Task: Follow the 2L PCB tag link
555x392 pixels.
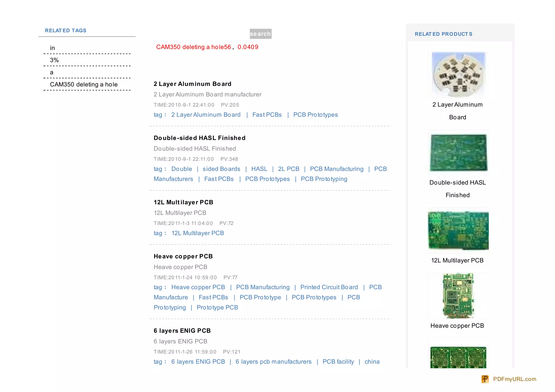Action: [x=289, y=169]
